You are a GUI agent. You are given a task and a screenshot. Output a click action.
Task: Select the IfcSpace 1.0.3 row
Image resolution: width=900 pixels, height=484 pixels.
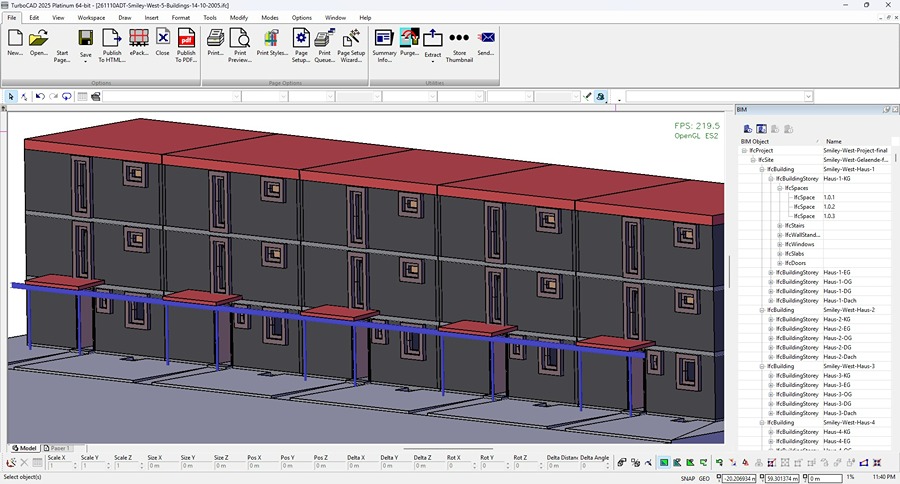coord(815,216)
